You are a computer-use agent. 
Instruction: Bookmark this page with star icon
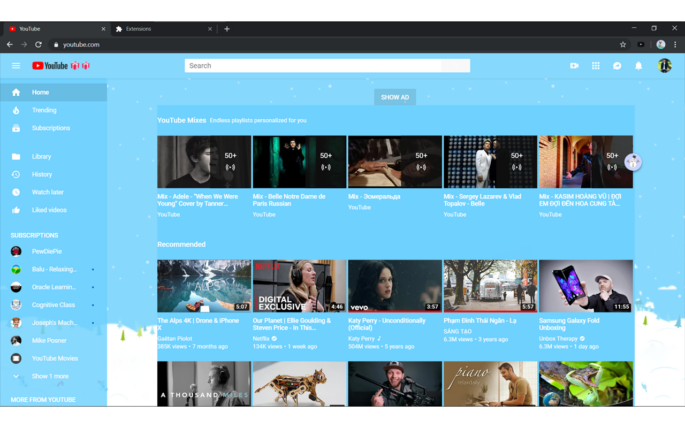[623, 44]
